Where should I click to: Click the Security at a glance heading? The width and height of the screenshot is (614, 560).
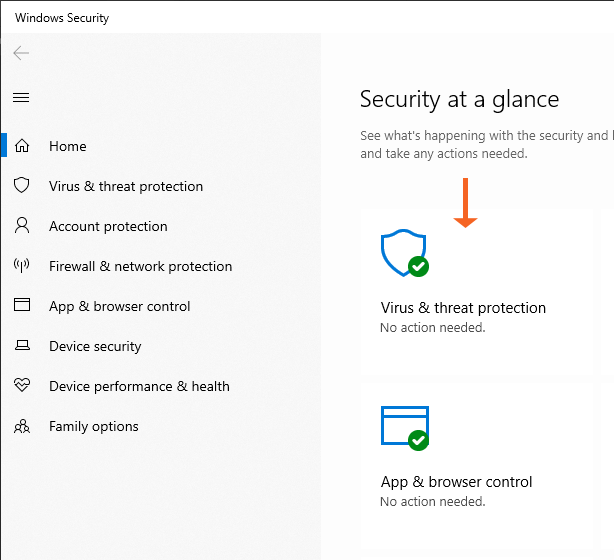[x=459, y=99]
